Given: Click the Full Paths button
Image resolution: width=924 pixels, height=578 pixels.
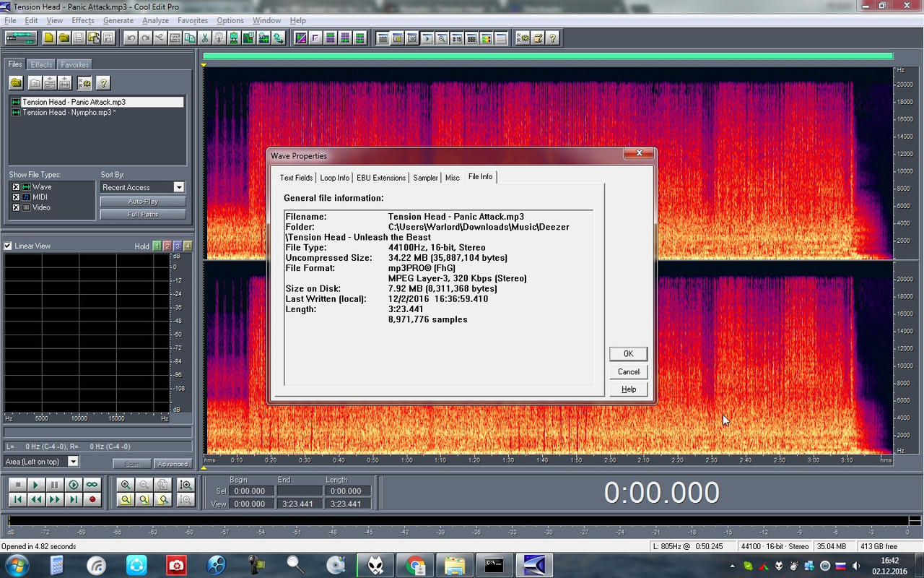Looking at the screenshot, I should 143,215.
